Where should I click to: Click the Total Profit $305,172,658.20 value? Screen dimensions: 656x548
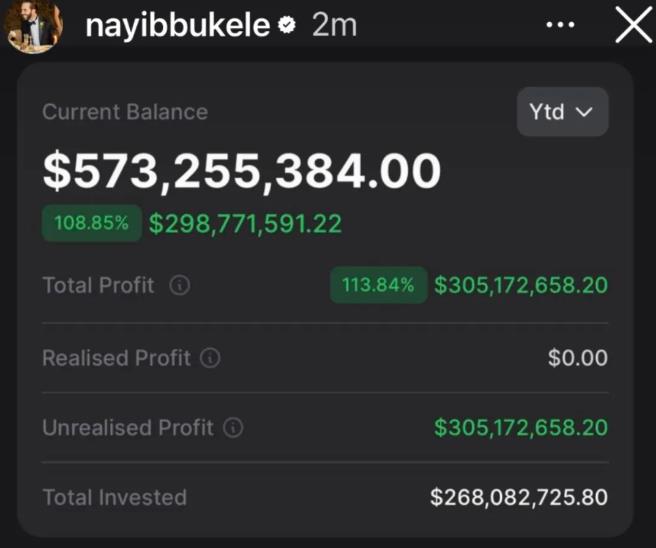pos(521,285)
